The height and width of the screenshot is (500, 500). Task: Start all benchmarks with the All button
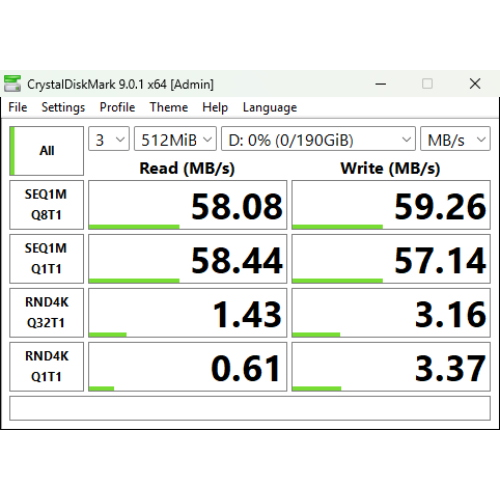[x=46, y=151]
